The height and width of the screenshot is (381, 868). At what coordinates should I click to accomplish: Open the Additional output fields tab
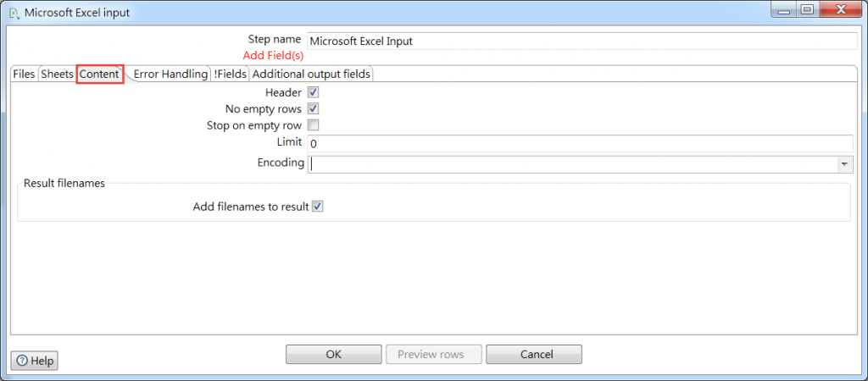click(x=311, y=75)
